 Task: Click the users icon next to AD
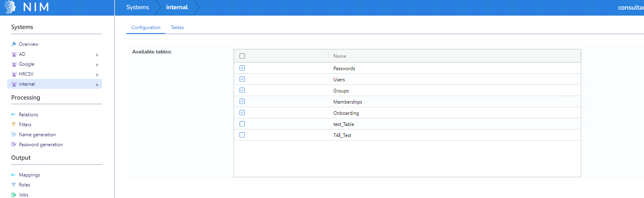tap(14, 54)
